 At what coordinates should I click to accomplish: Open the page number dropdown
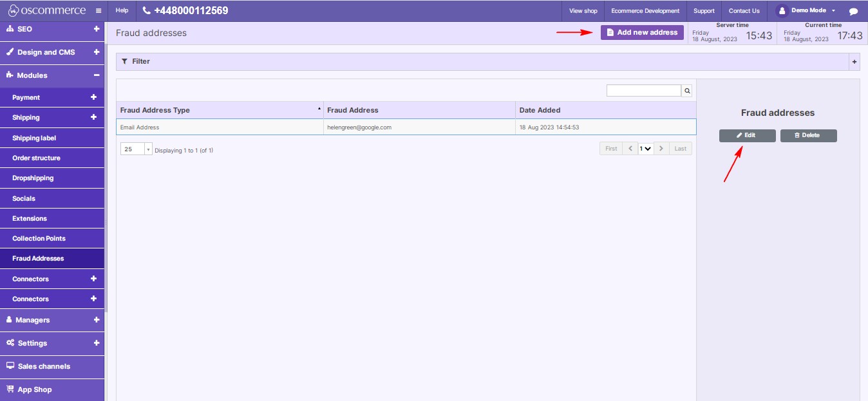645,149
